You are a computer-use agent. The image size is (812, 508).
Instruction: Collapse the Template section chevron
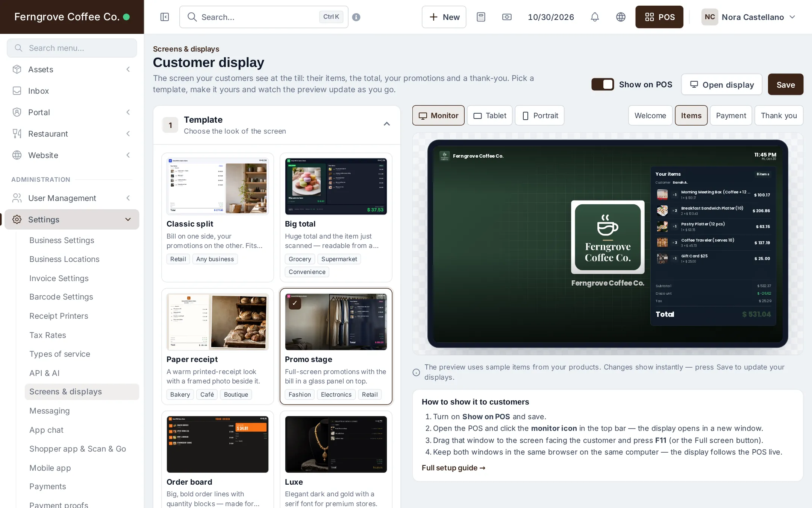(386, 124)
